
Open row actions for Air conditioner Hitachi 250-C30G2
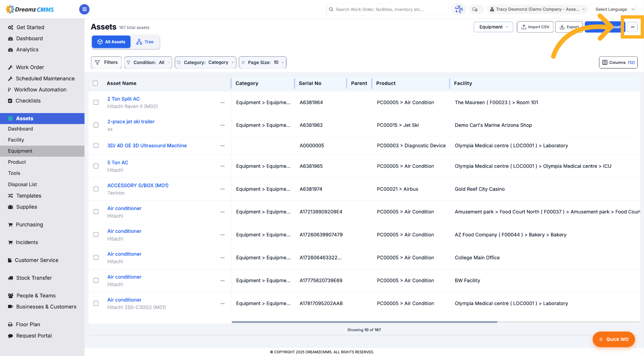click(x=222, y=304)
